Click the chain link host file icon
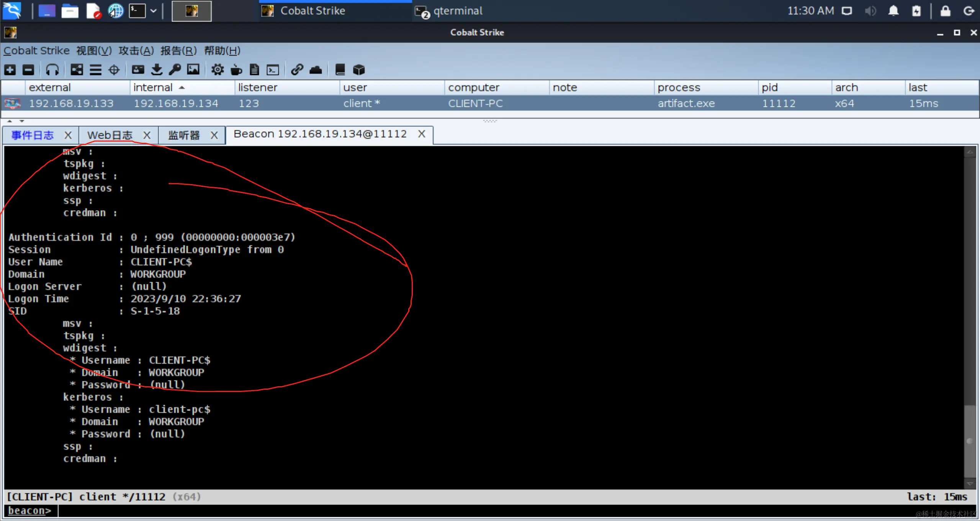The image size is (980, 521). [x=297, y=70]
